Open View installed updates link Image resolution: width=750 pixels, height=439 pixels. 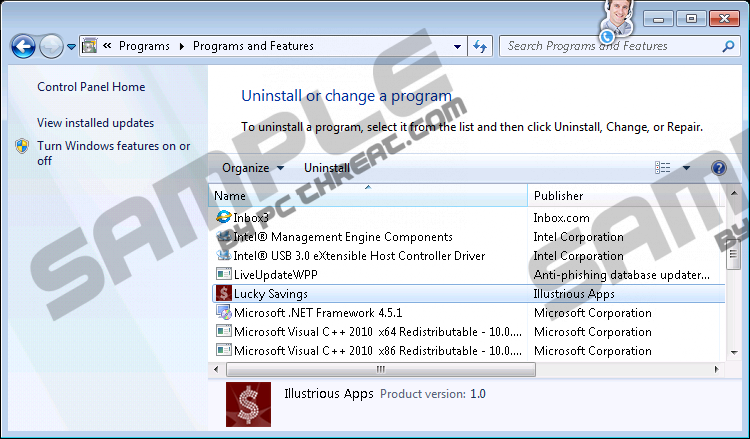click(95, 123)
